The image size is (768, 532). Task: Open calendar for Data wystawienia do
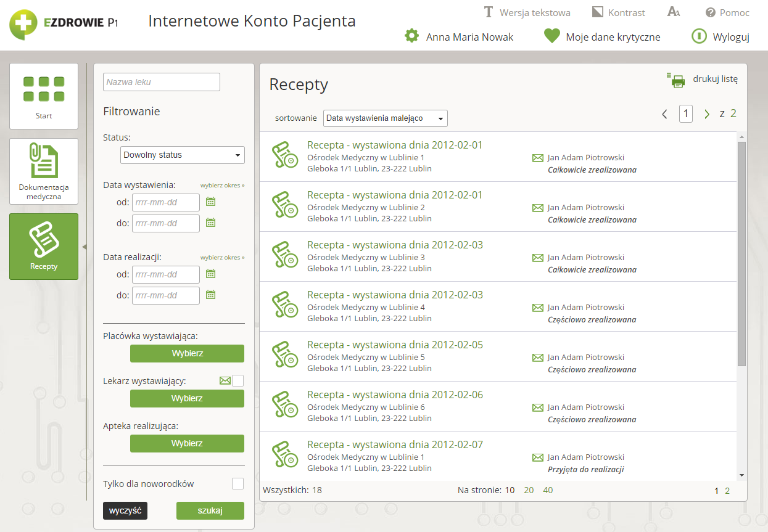tap(210, 223)
